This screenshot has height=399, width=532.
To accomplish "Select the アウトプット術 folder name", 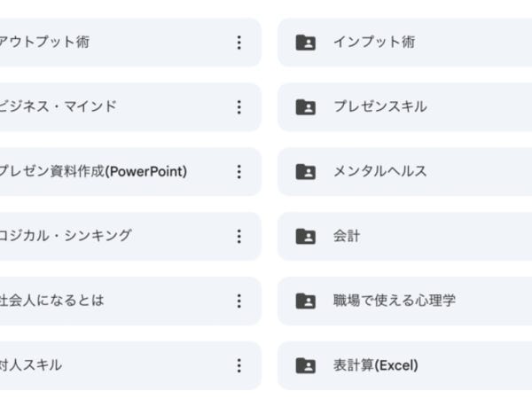I will tap(44, 42).
